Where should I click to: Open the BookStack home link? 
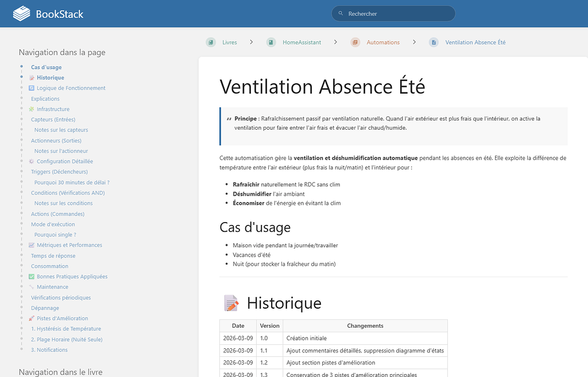pos(48,14)
